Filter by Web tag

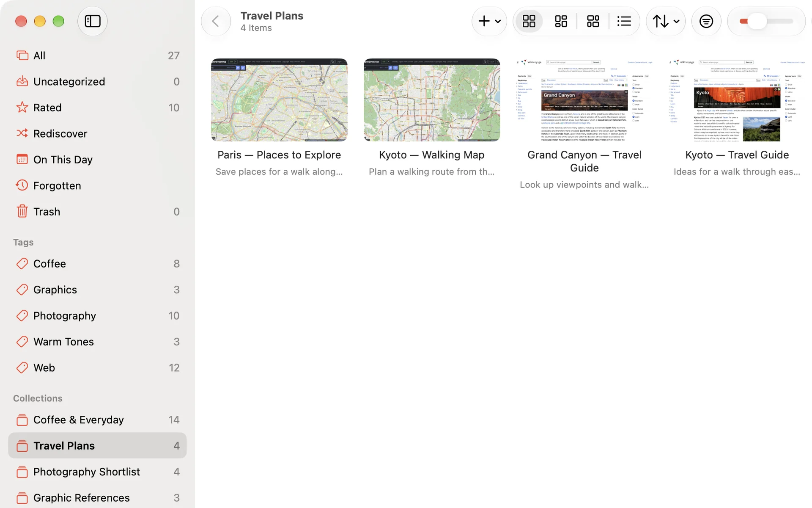(x=97, y=367)
